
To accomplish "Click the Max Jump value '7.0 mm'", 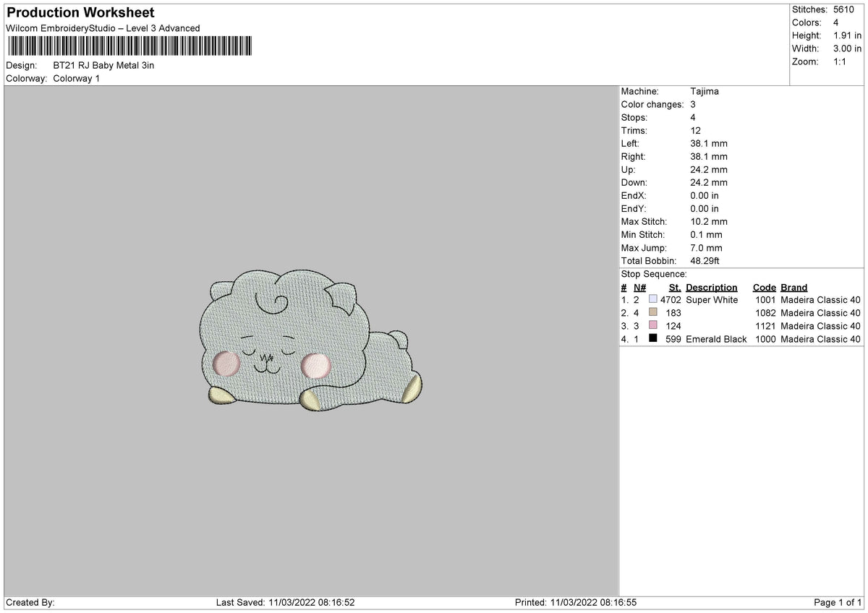I will [x=707, y=247].
